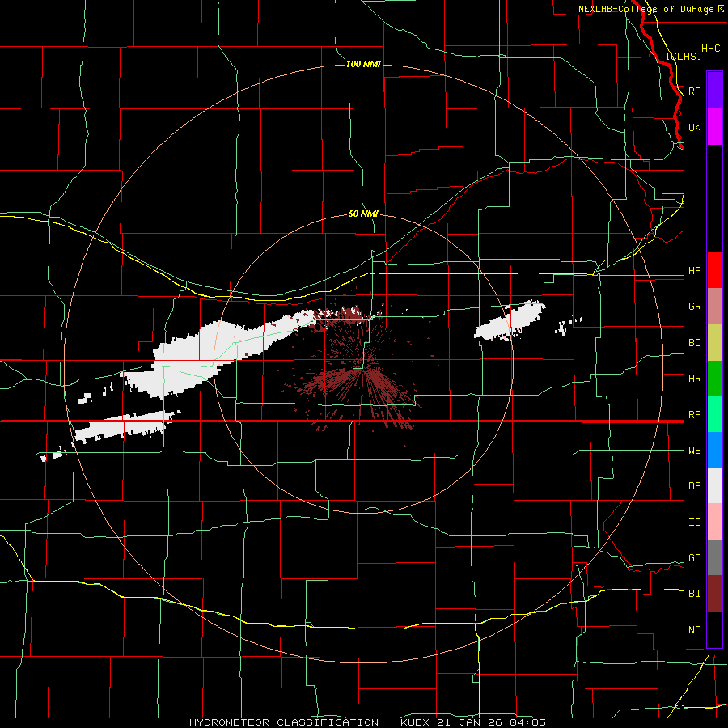
Task: Click the GC legend label
Action: (x=694, y=558)
